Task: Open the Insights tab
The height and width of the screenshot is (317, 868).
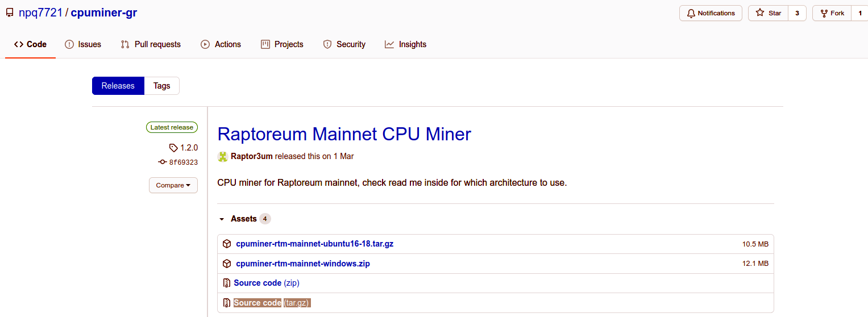Action: coord(405,44)
